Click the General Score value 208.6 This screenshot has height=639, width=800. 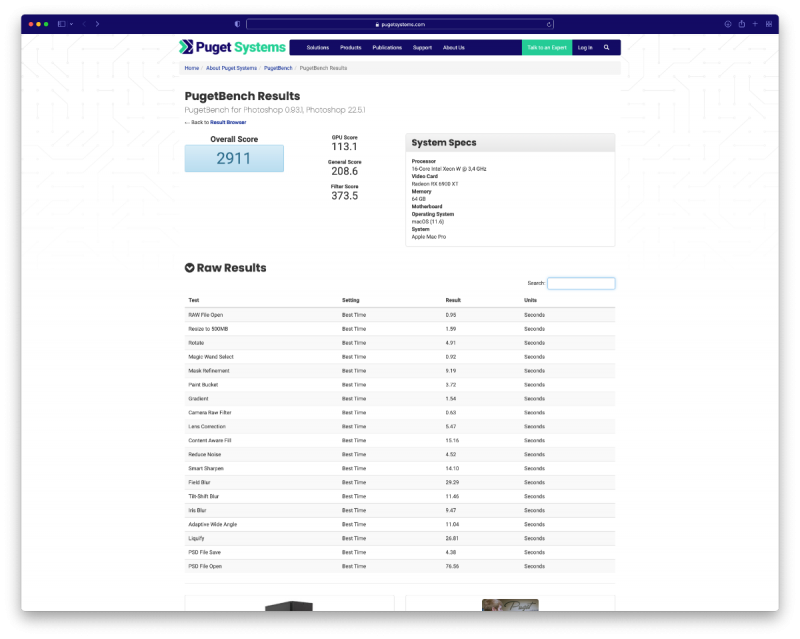344,171
